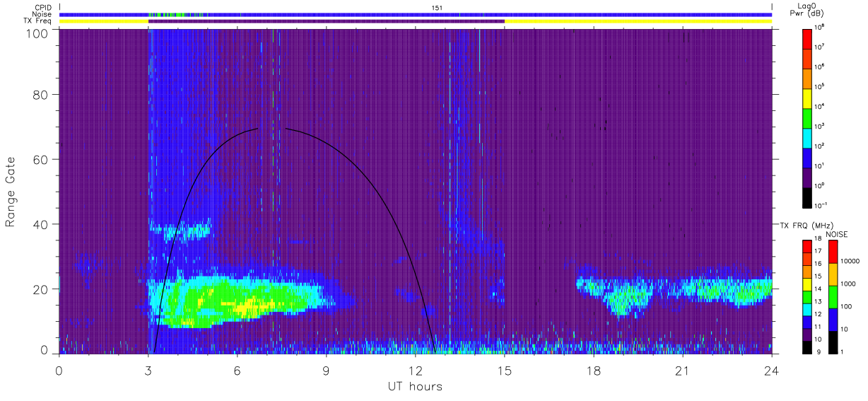Click the x-axis tick label "12" under the plot
Screen dimensions: 868x401
(x=415, y=371)
